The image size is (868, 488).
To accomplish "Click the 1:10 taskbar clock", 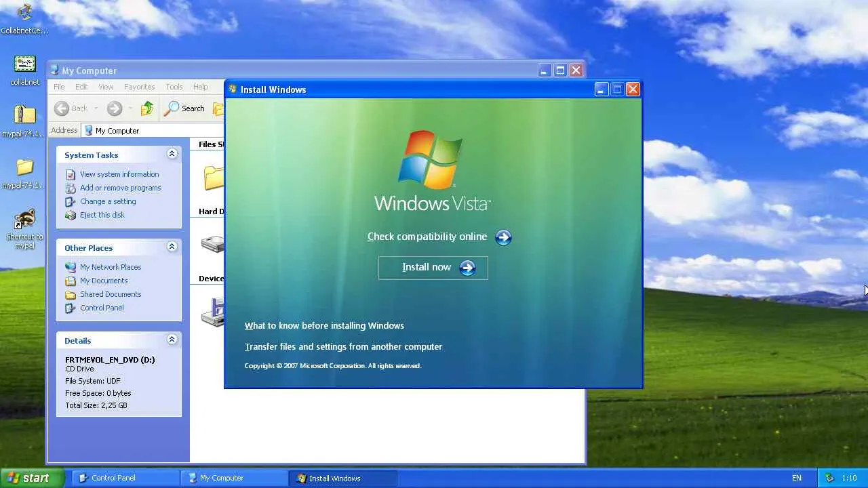I will pyautogui.click(x=850, y=479).
